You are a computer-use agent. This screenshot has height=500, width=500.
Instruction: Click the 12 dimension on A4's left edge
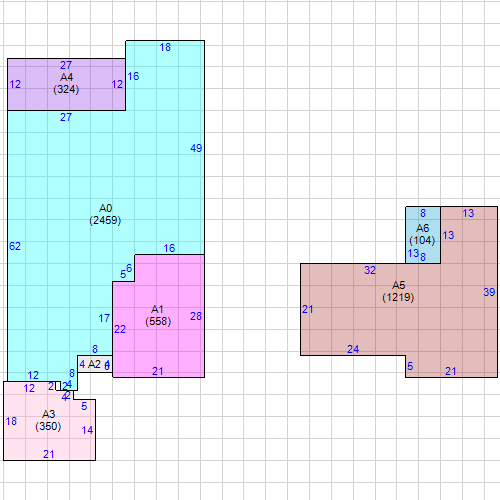15,84
